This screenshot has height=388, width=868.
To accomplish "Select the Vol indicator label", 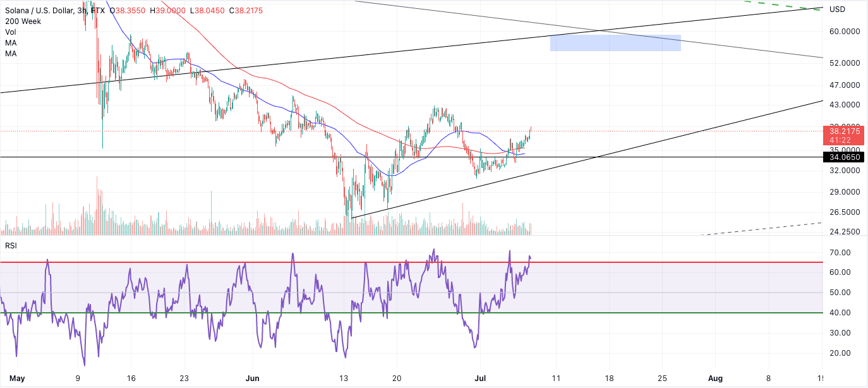I will [x=9, y=32].
